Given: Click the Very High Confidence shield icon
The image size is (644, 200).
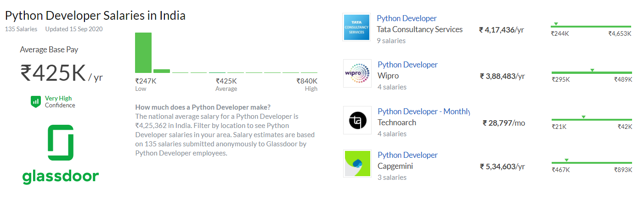Looking at the screenshot, I should (35, 102).
